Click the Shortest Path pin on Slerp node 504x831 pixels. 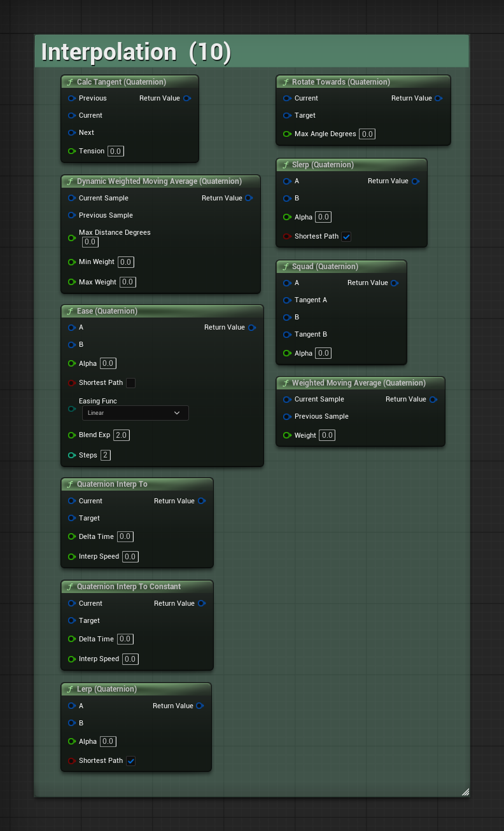coord(288,236)
